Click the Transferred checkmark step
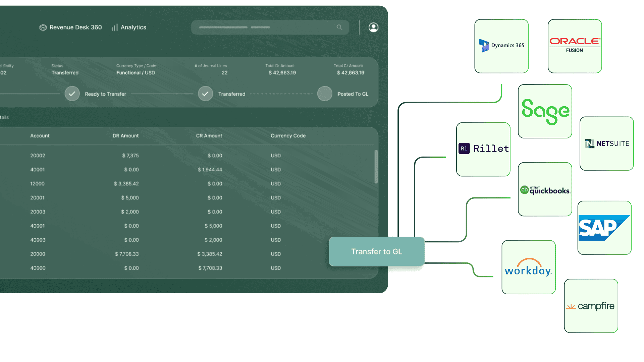Image resolution: width=644 pixels, height=362 pixels. coord(205,94)
